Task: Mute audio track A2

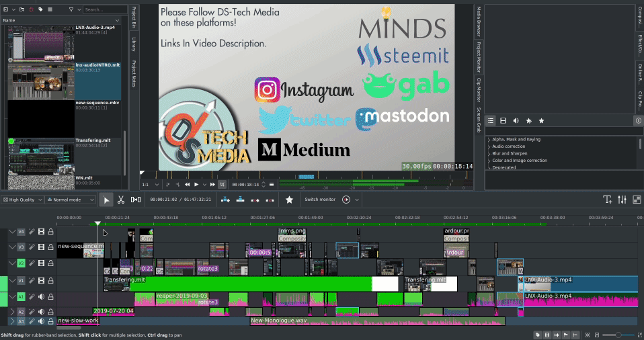Action: [x=41, y=312]
